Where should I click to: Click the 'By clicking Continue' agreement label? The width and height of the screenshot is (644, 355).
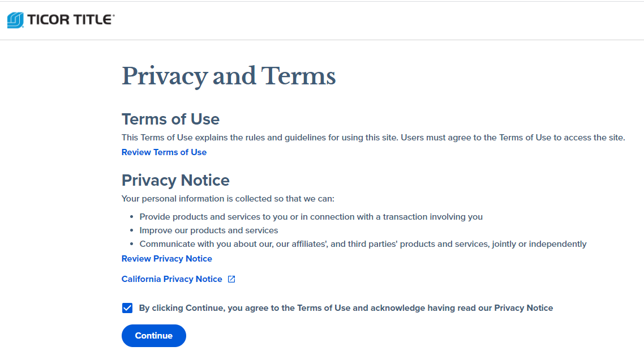point(346,308)
